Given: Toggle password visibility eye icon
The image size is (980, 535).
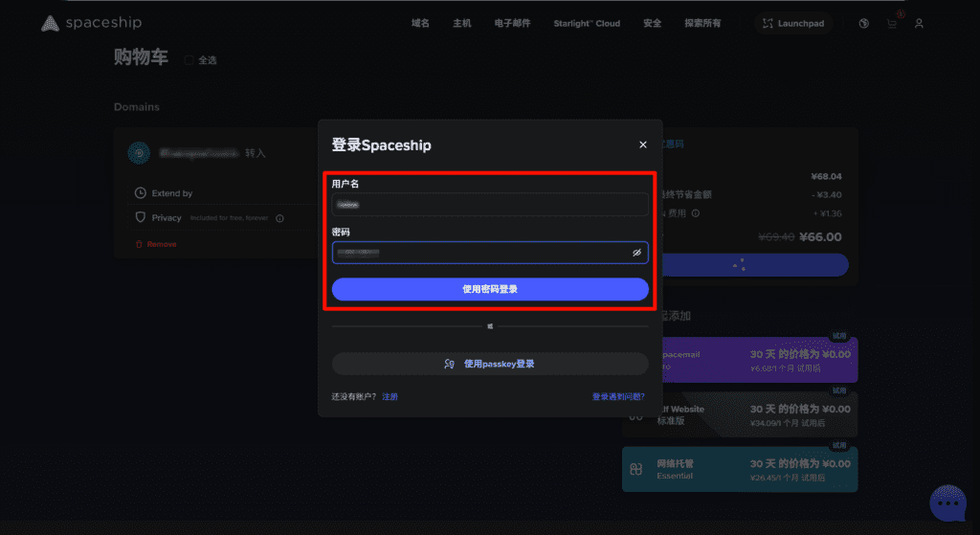Looking at the screenshot, I should (636, 253).
